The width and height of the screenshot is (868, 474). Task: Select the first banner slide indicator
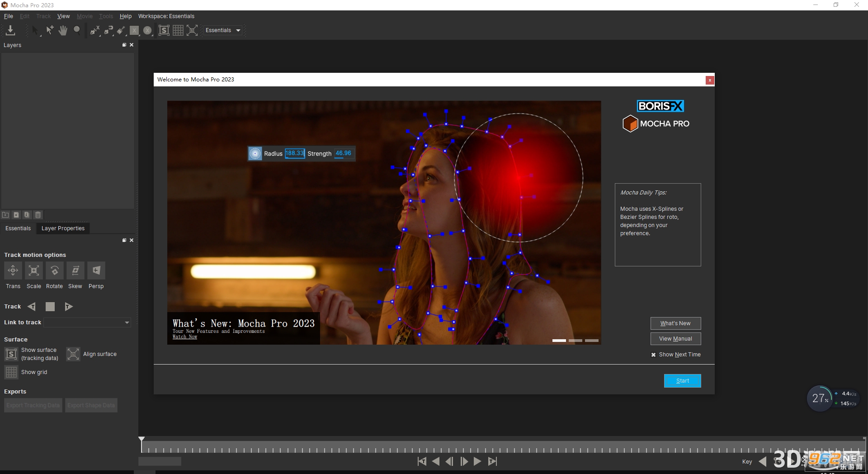click(559, 341)
